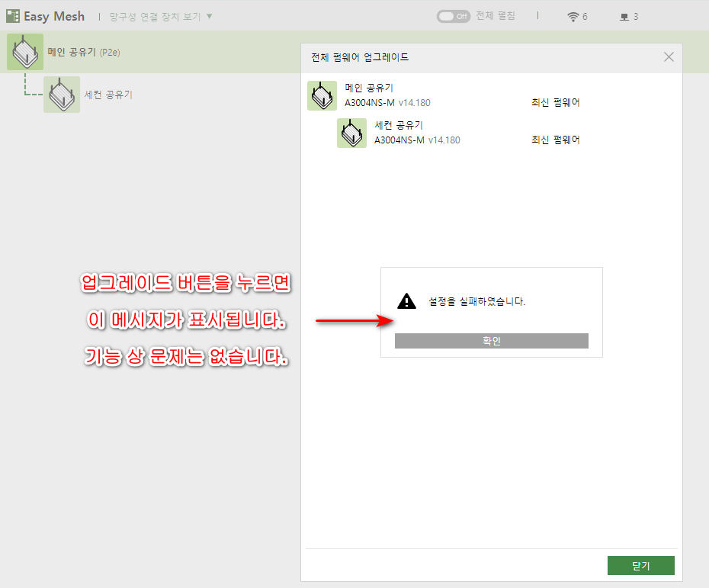This screenshot has height=588, width=709.
Task: Click A3004NS-M v14.180 under 메인 공유기
Action: [387, 103]
